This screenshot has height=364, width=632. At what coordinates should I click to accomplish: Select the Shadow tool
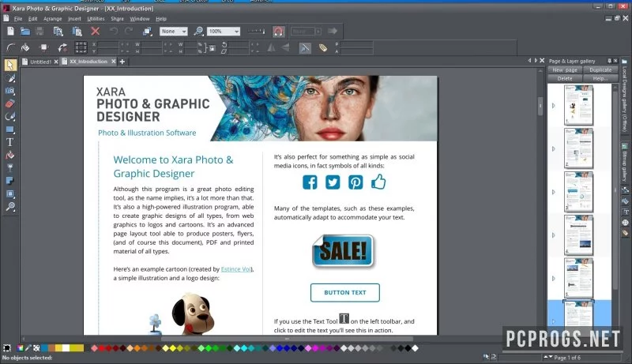point(10,181)
